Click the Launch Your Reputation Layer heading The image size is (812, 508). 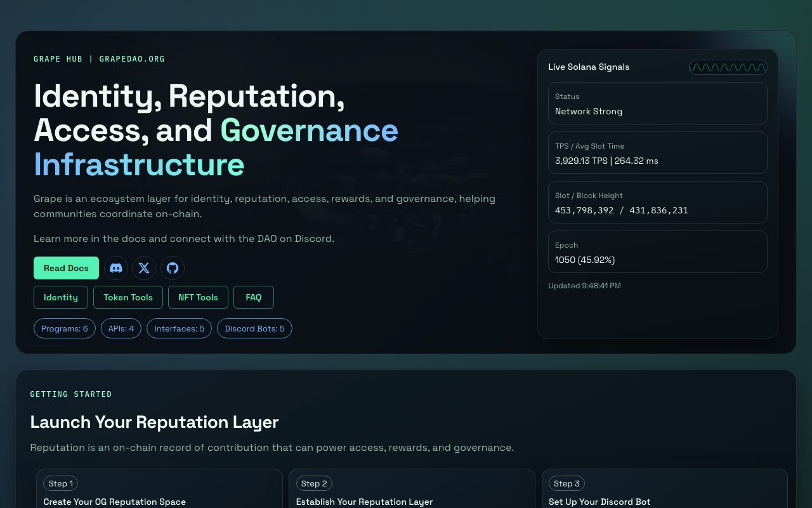[x=154, y=422]
